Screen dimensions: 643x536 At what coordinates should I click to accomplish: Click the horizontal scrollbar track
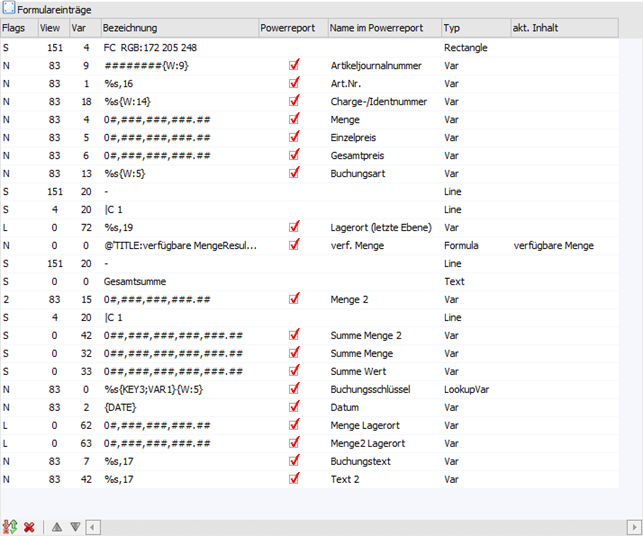pos(360,526)
